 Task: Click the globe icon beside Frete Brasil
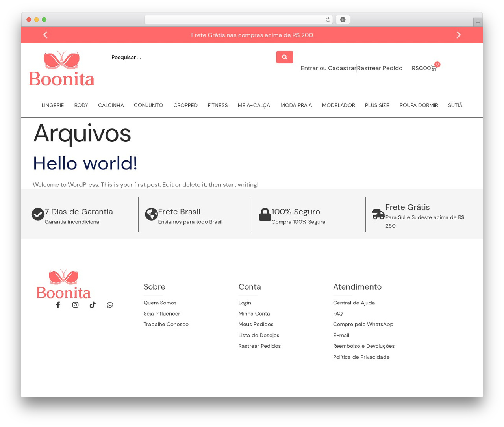(x=151, y=214)
